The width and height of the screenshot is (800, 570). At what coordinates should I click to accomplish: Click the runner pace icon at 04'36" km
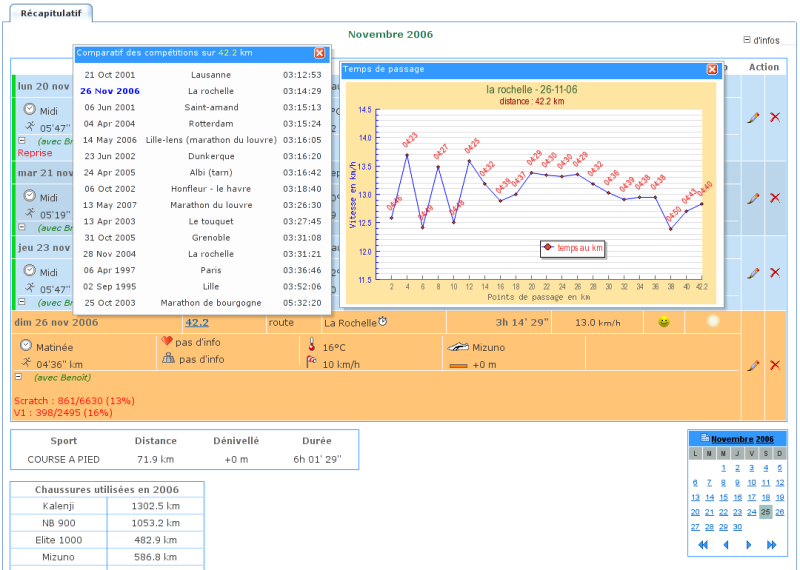[26, 362]
